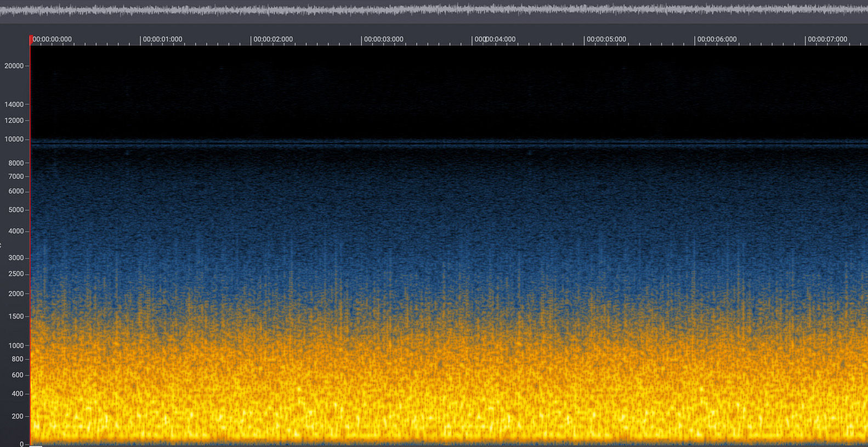Click the 00:00:07:000 timeline label

[x=827, y=39]
